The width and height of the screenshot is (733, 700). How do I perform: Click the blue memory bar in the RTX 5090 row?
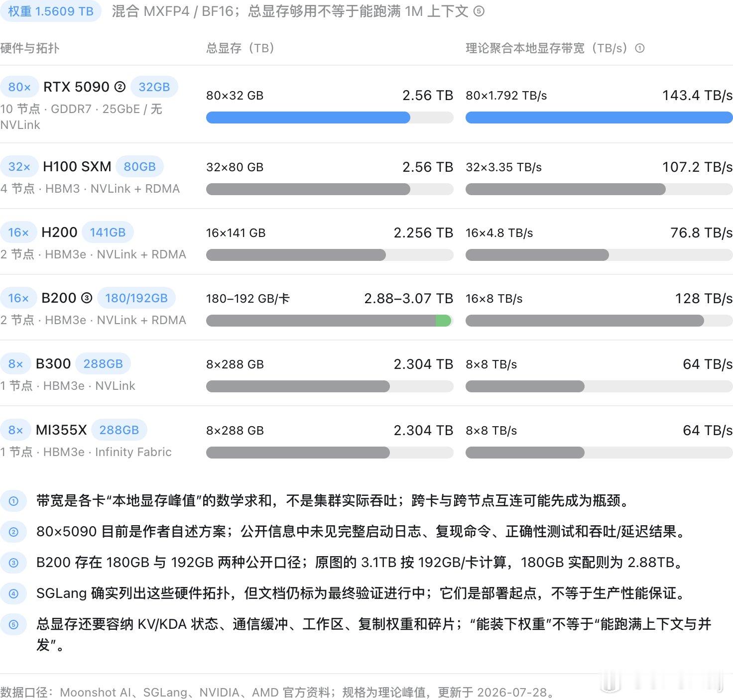[308, 117]
